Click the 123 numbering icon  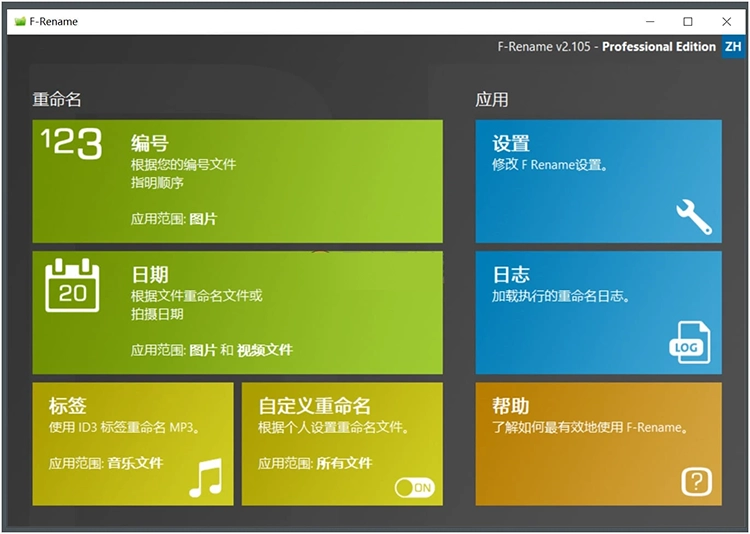click(72, 144)
